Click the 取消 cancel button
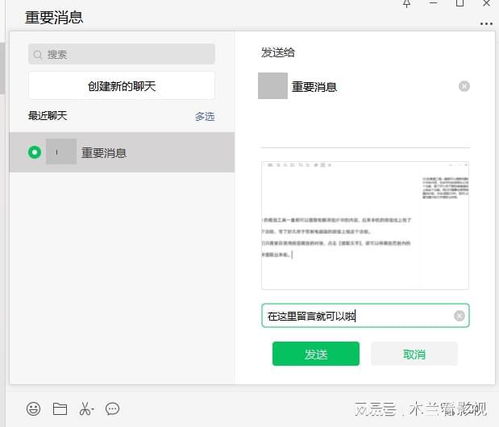Viewport: 499px width, 427px height. click(x=414, y=354)
